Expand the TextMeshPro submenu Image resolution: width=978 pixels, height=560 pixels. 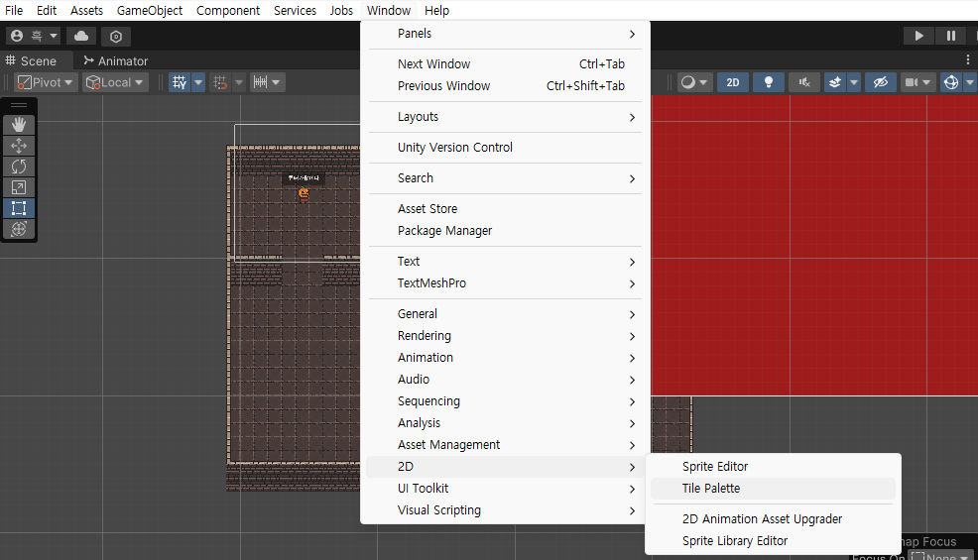click(505, 283)
